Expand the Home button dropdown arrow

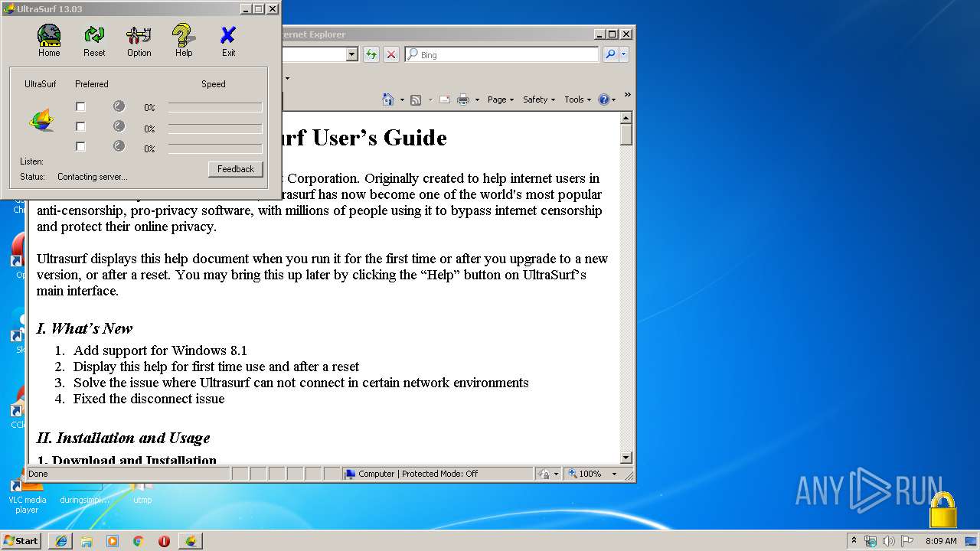(x=401, y=99)
